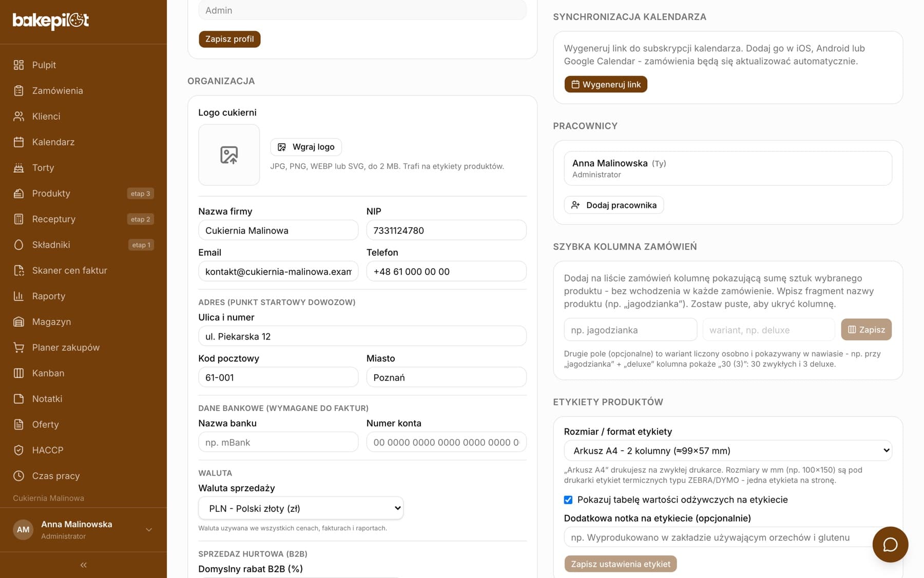Click the Kanban columns icon

point(18,374)
